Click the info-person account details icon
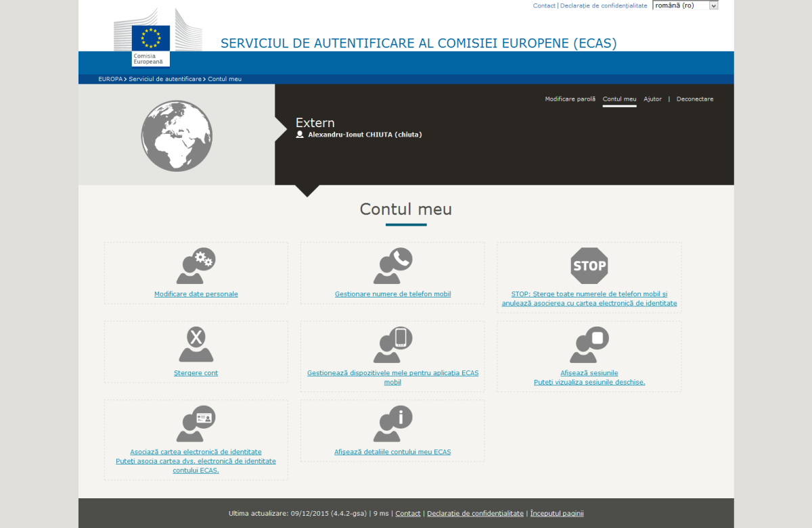The height and width of the screenshot is (528, 812). 392,424
